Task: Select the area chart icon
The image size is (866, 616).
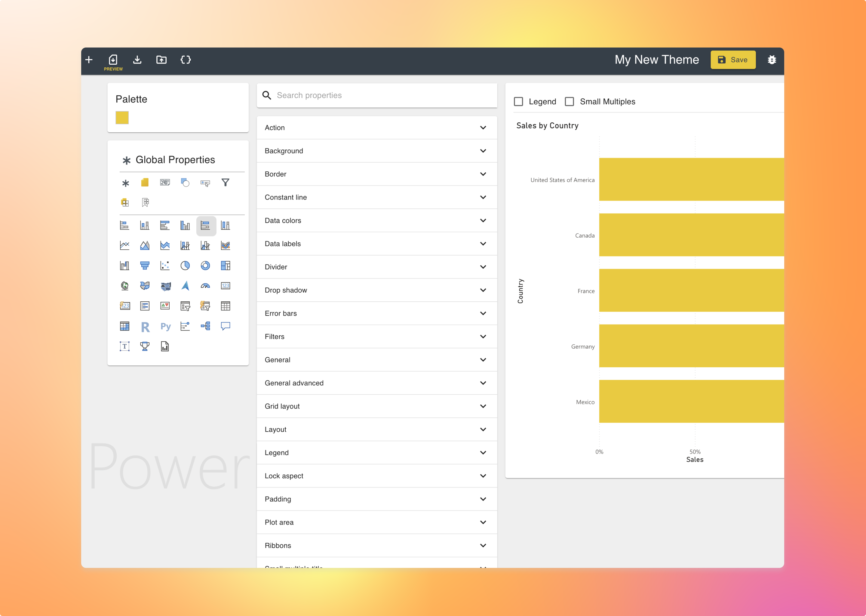Action: coord(144,245)
